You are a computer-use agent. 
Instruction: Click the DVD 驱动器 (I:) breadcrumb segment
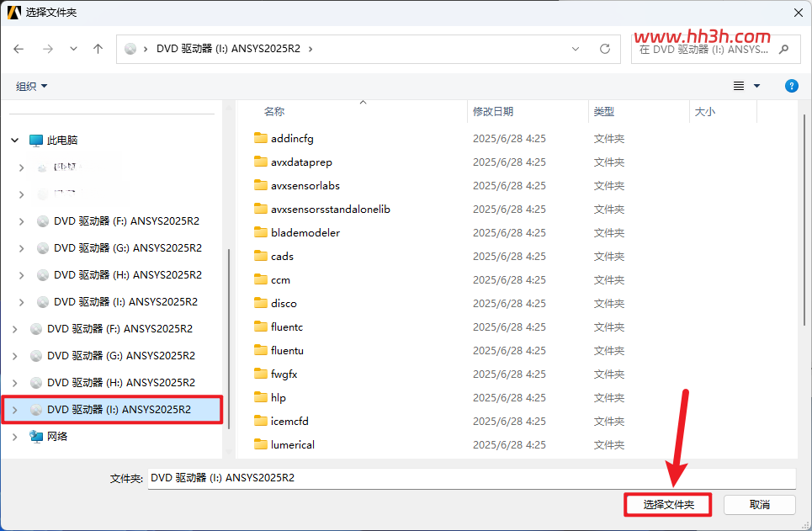coord(228,49)
